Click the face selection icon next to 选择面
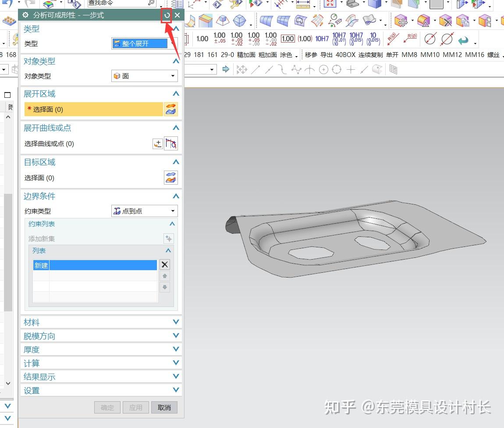The image size is (504, 428). 171,109
